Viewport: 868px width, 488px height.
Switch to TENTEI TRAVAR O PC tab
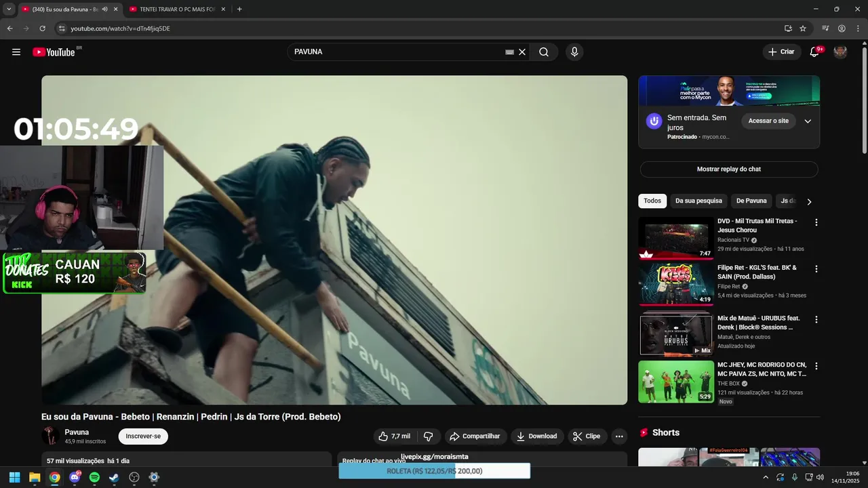tap(176, 9)
